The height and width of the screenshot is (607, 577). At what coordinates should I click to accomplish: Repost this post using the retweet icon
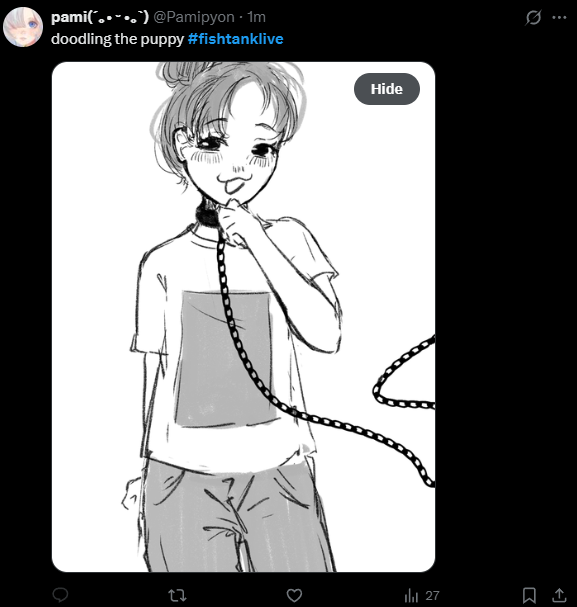[177, 595]
